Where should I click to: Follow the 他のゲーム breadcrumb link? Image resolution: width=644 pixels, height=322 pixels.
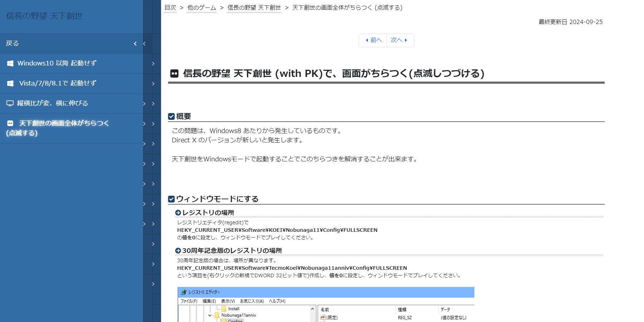click(x=202, y=8)
